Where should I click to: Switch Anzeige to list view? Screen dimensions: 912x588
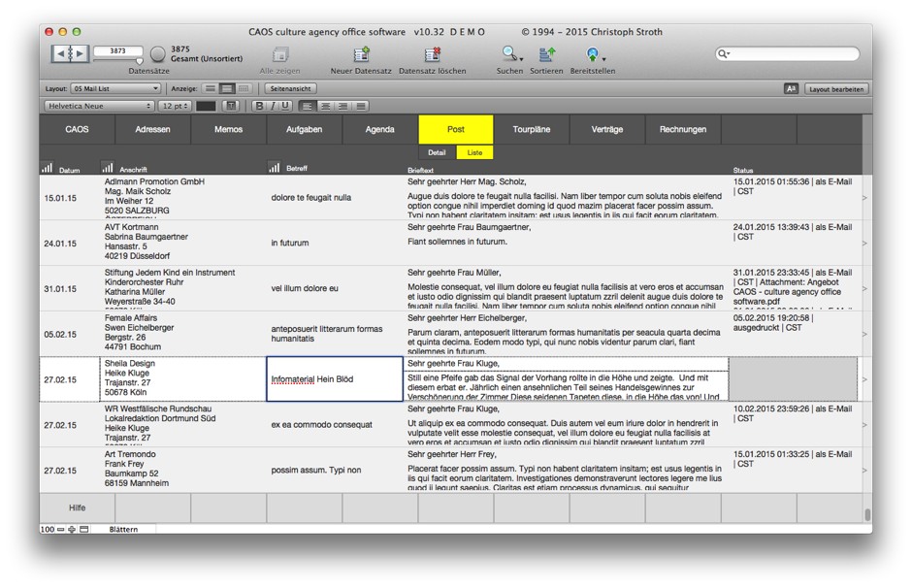[x=227, y=89]
